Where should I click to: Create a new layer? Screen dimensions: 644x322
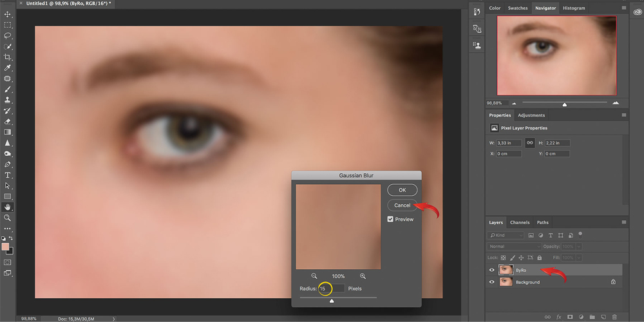click(603, 317)
